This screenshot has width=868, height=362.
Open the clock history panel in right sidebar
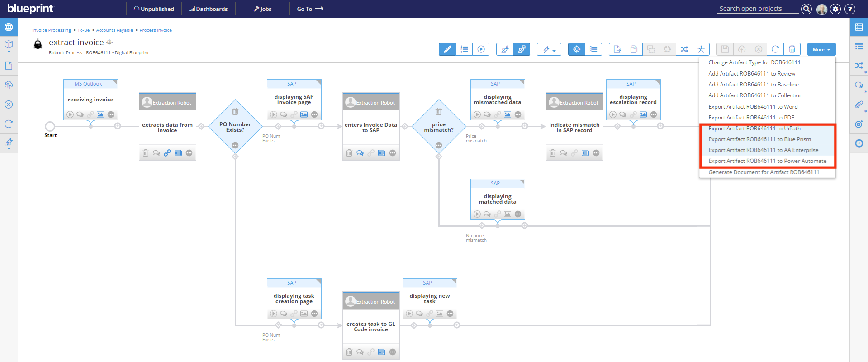tap(859, 143)
